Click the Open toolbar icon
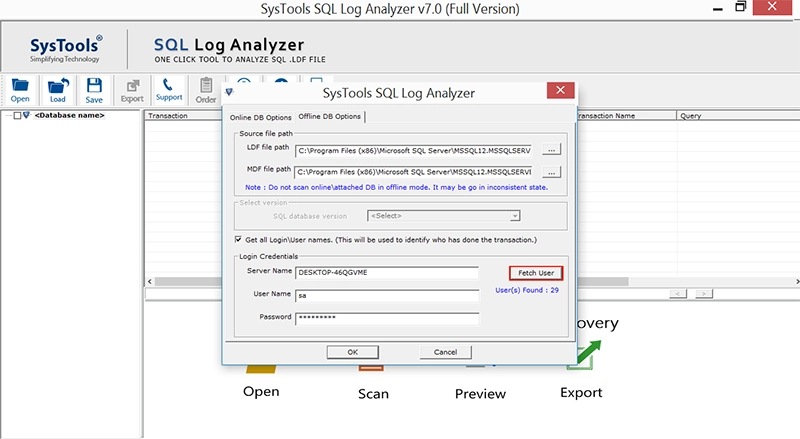800x439 pixels. [x=20, y=90]
